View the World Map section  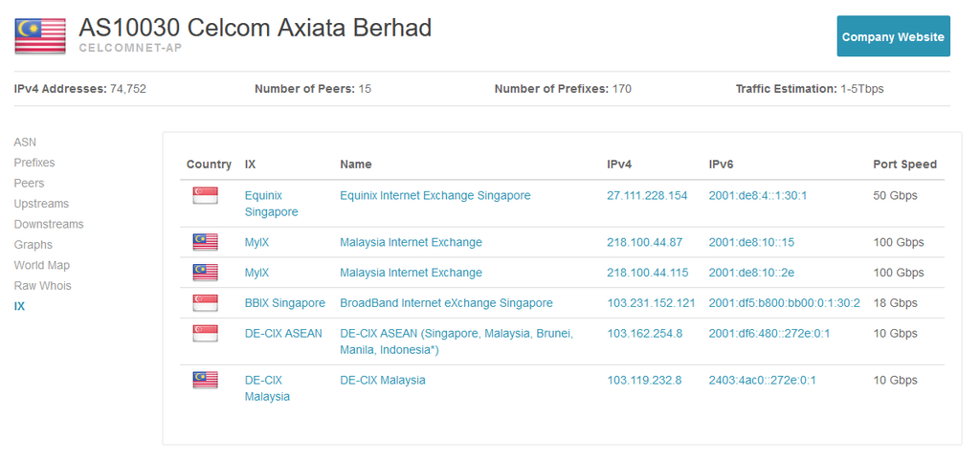pos(42,266)
